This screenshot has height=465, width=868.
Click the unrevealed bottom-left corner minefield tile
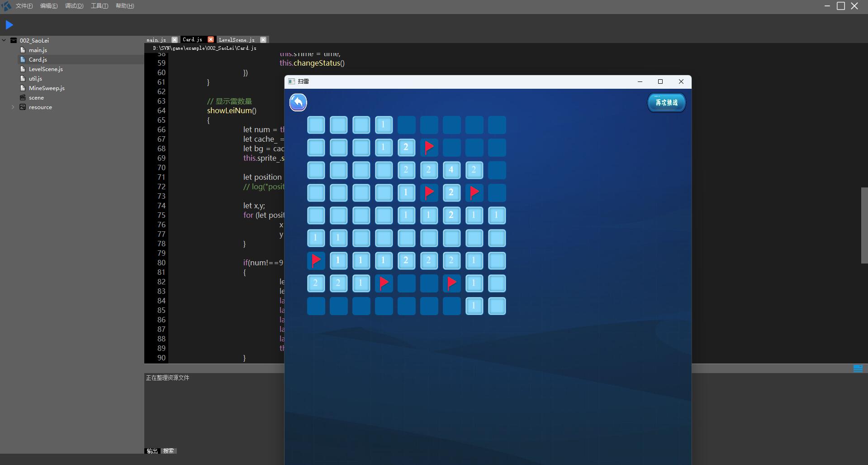coord(316,306)
